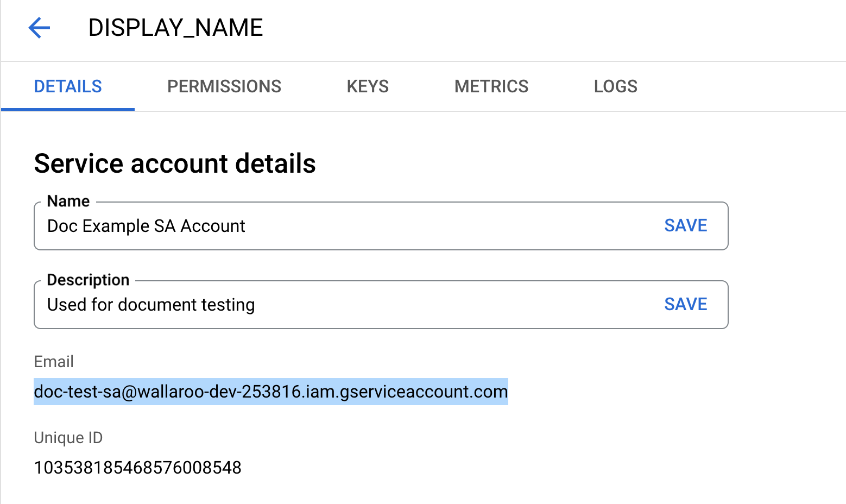The height and width of the screenshot is (504, 846).
Task: Switch to the PERMISSIONS tab
Action: [224, 86]
